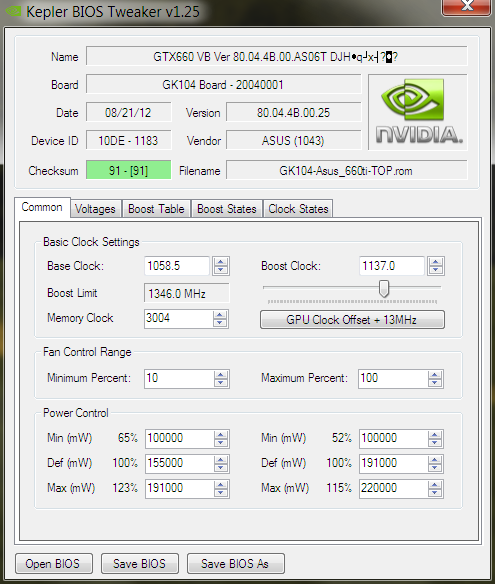Increase Boost Clock with up arrow
This screenshot has width=495, height=584.
pos(436,262)
